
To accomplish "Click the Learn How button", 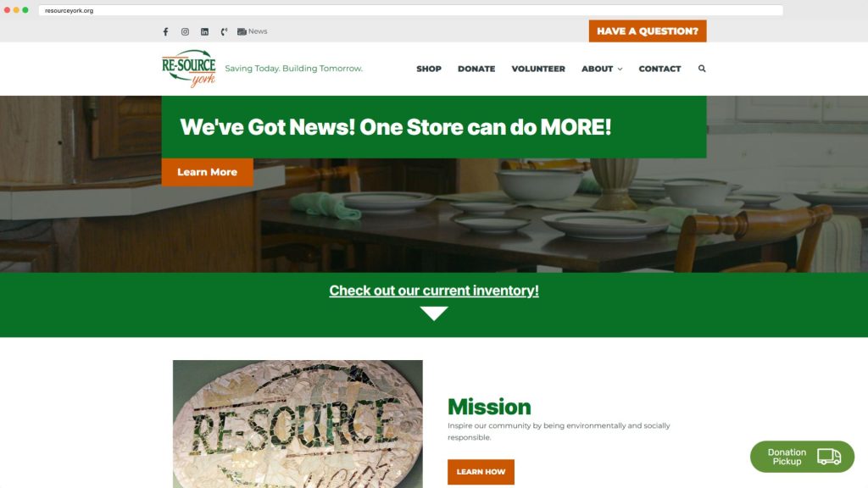I will pos(481,472).
